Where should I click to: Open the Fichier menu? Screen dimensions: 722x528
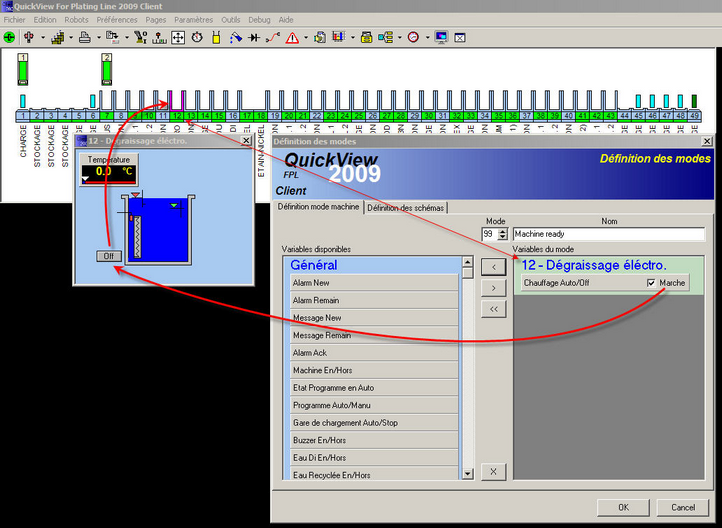point(14,20)
